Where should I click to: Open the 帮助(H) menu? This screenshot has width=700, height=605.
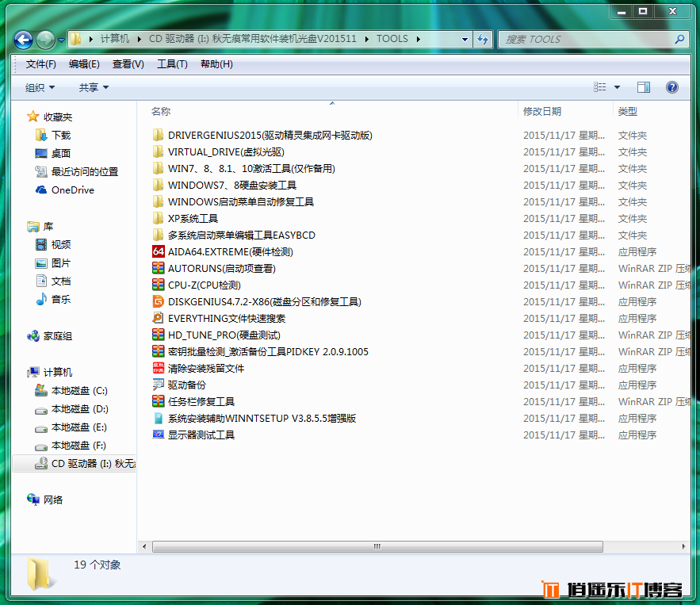pyautogui.click(x=216, y=64)
